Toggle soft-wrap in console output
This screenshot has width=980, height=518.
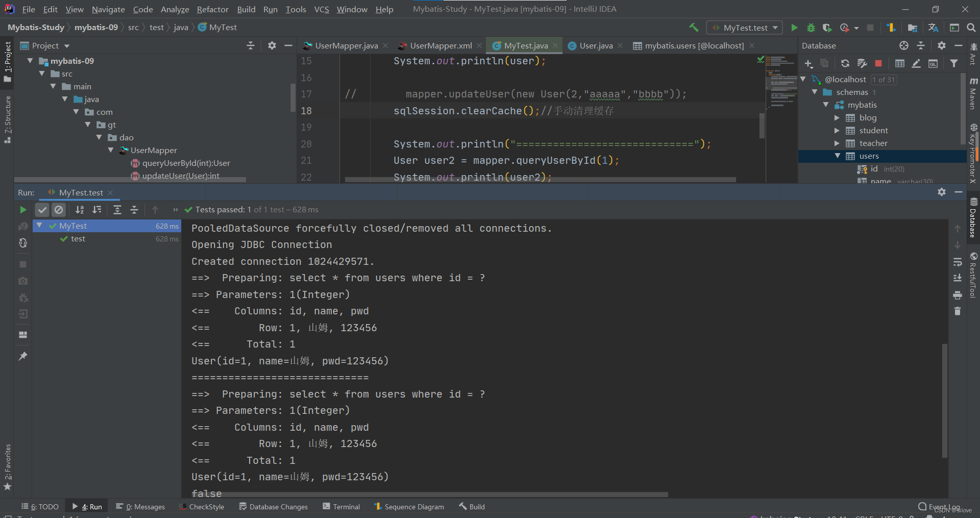click(958, 262)
